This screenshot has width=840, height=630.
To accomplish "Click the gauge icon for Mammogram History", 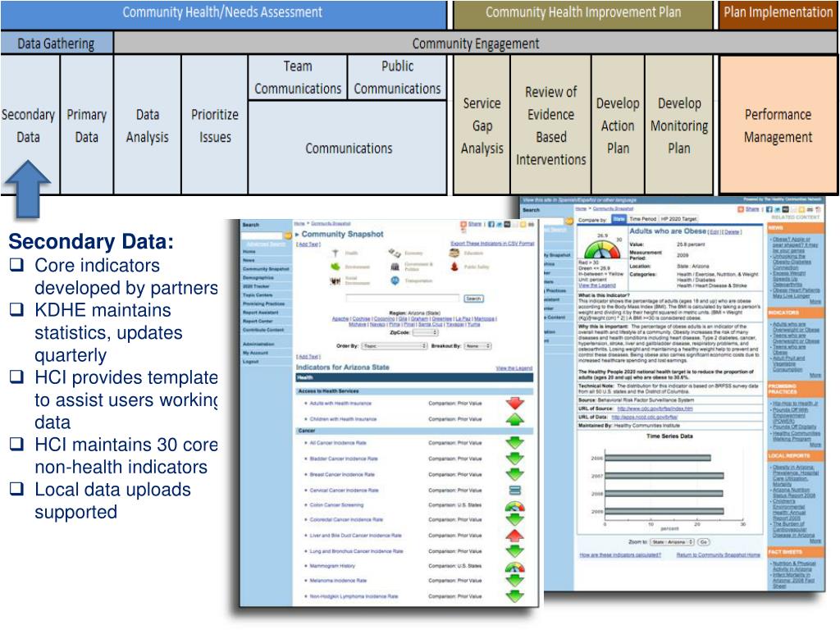I will coord(515,567).
